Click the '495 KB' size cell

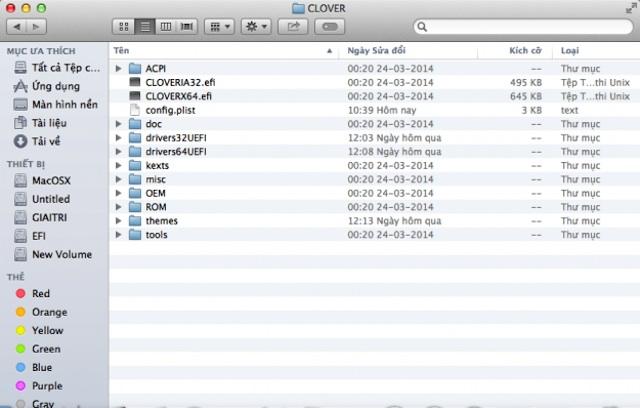(526, 82)
